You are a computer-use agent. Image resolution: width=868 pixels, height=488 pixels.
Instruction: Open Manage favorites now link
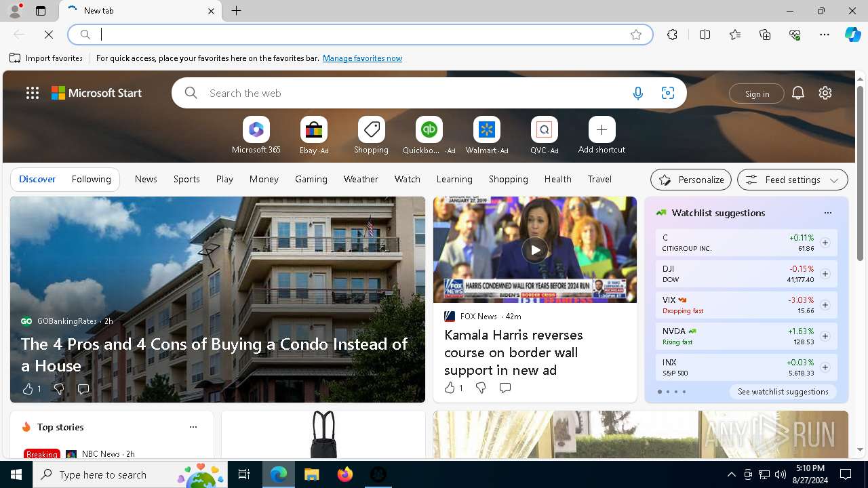362,58
